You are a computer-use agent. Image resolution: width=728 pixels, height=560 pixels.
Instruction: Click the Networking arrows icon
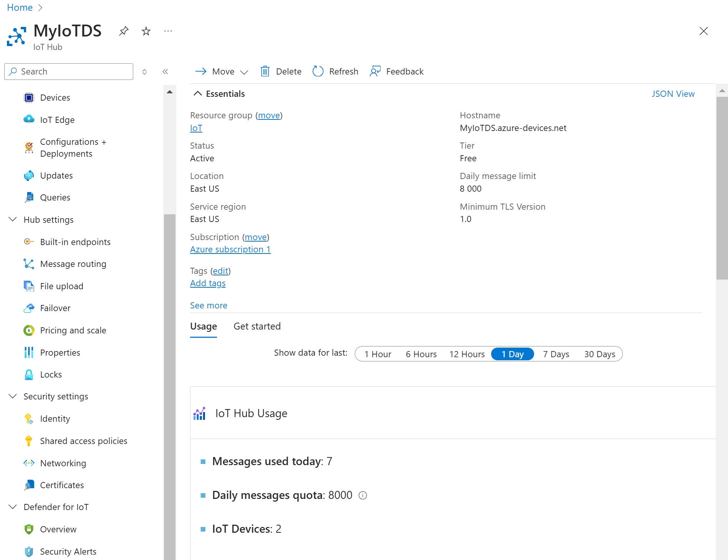tap(29, 463)
